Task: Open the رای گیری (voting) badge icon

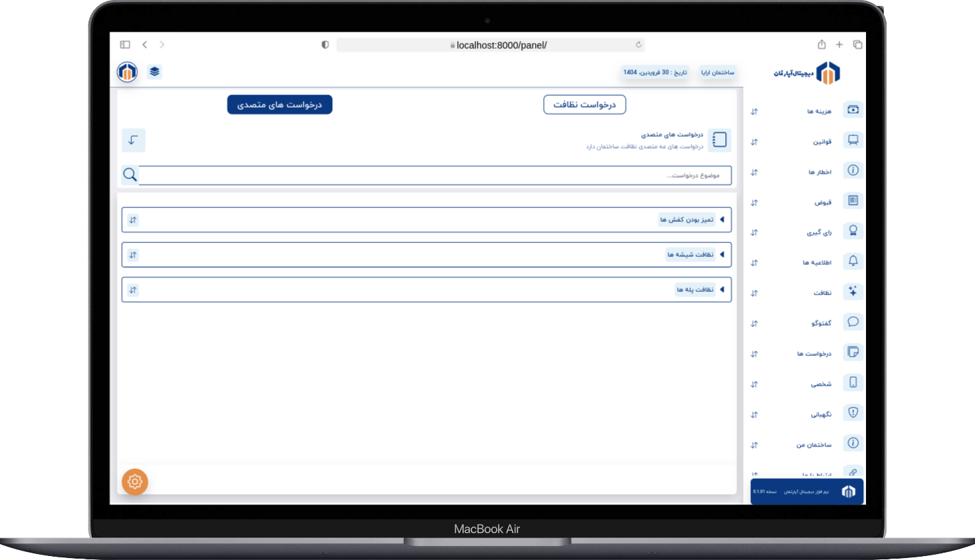Action: [853, 231]
